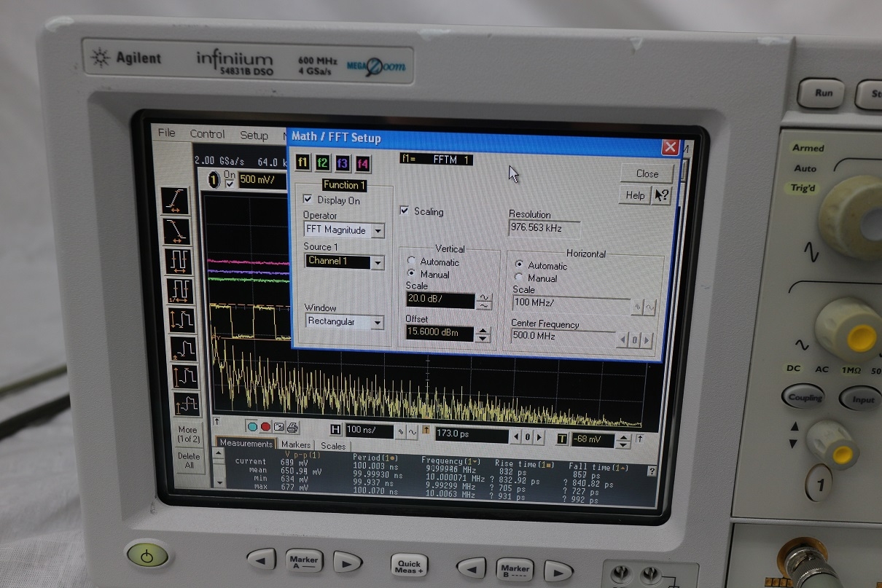The width and height of the screenshot is (882, 588).
Task: Click the channel 1 number icon
Action: tap(214, 180)
